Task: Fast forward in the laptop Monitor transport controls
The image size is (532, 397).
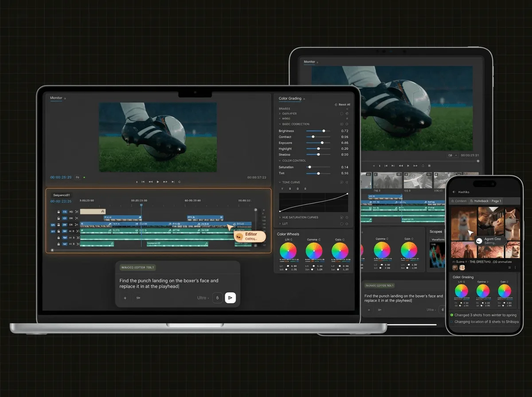Action: pos(165,182)
